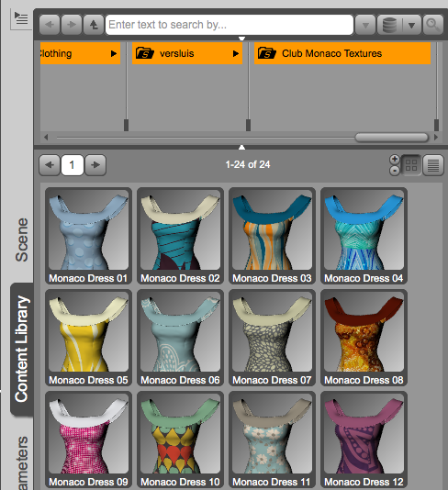Go to next results page
This screenshot has width=448, height=490.
point(95,164)
